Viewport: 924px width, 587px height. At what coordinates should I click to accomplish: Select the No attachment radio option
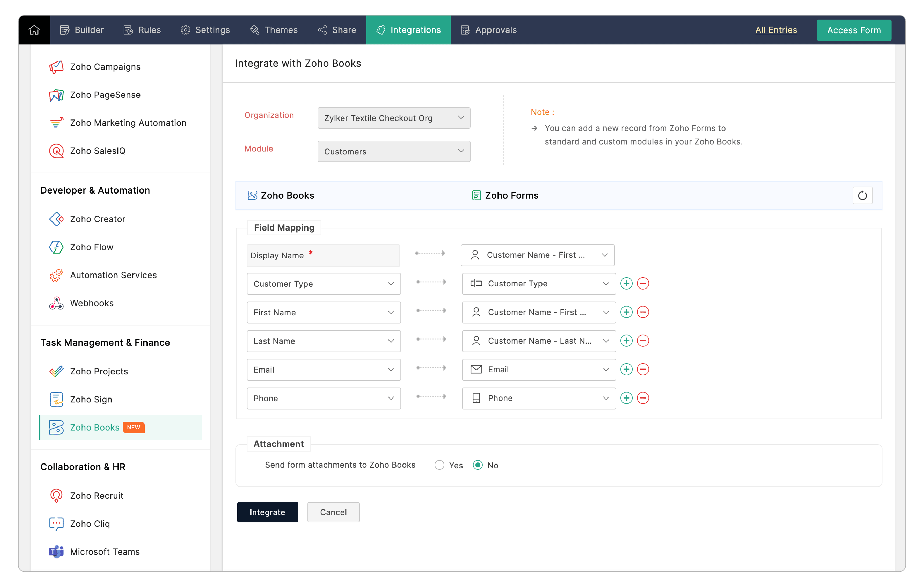477,465
